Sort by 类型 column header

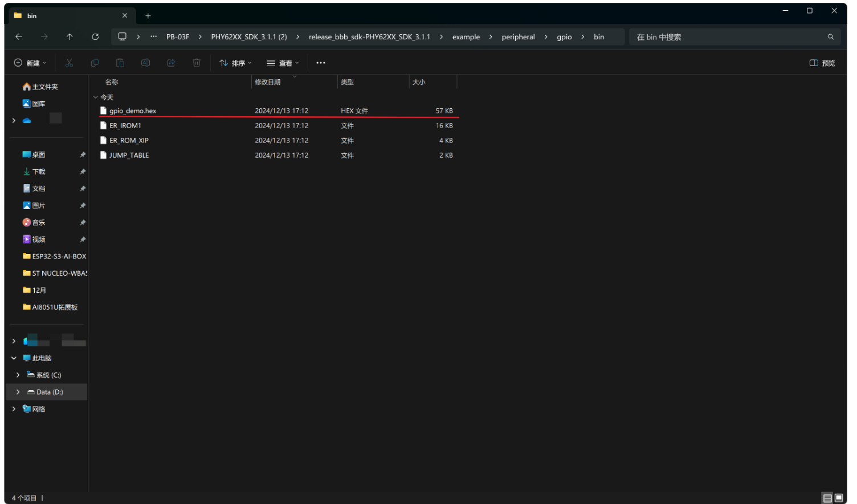[347, 82]
